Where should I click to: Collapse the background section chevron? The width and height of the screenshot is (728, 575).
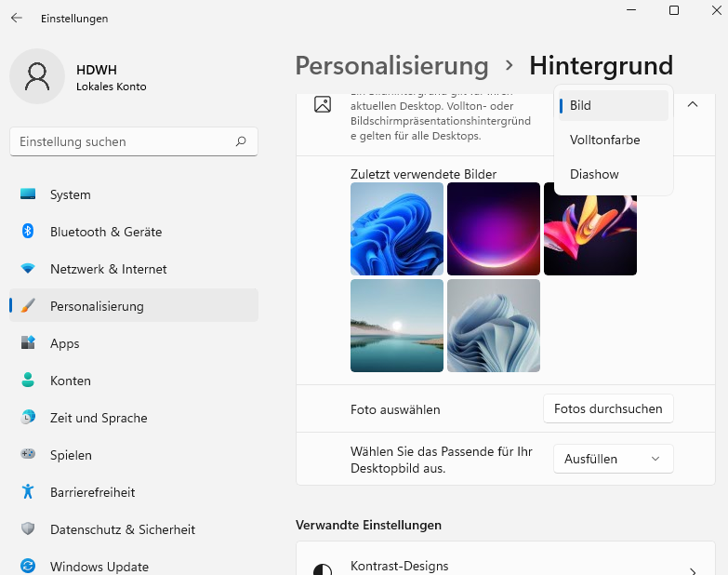pyautogui.click(x=693, y=104)
